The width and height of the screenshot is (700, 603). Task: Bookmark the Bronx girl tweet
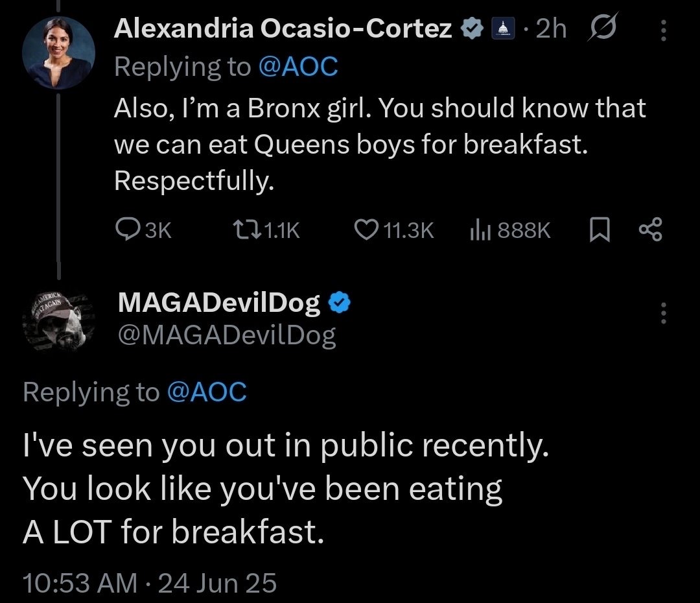pyautogui.click(x=600, y=230)
